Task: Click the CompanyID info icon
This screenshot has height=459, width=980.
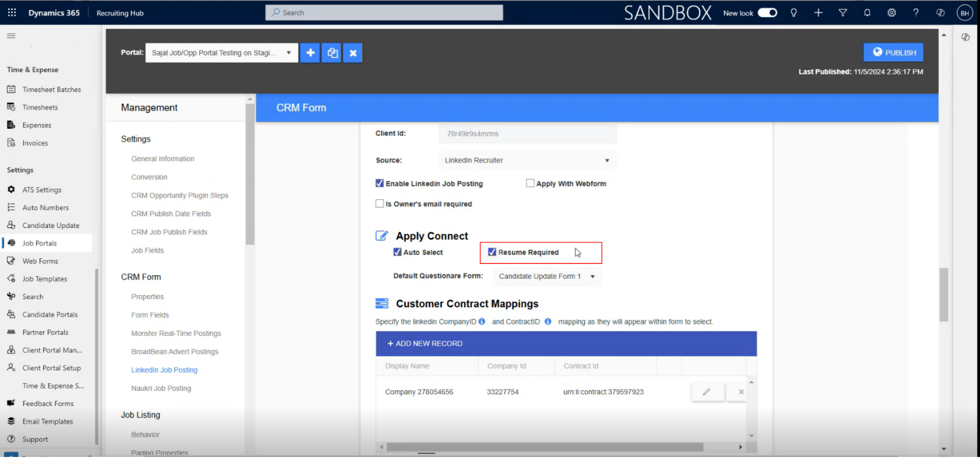Action: (x=482, y=322)
